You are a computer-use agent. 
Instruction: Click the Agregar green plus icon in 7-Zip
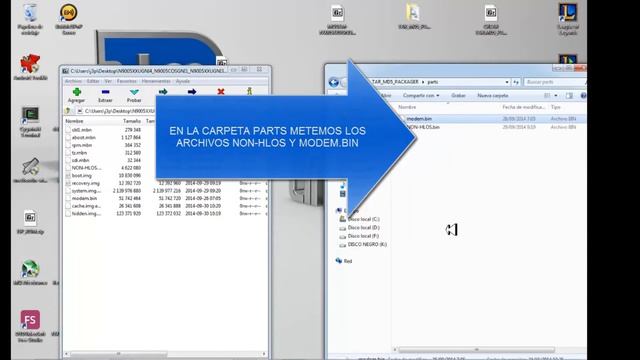(x=76, y=92)
